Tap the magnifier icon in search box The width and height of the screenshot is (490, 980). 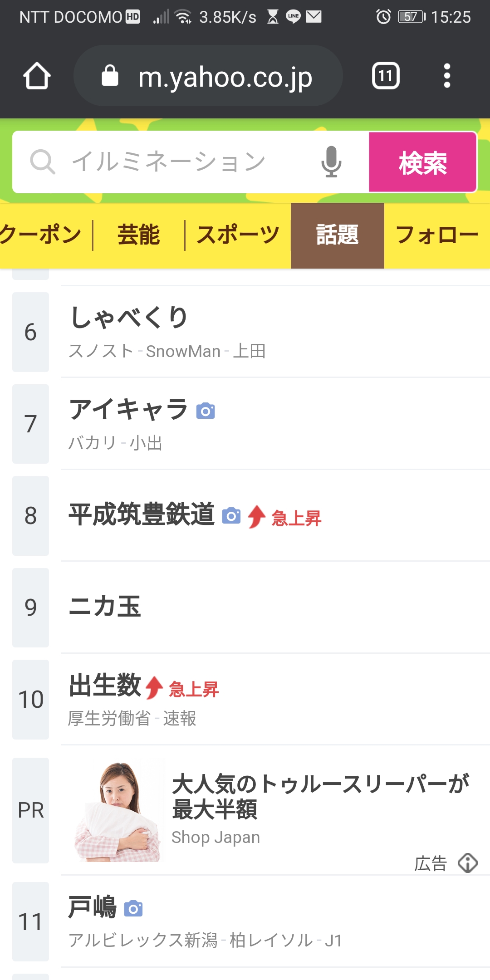43,162
